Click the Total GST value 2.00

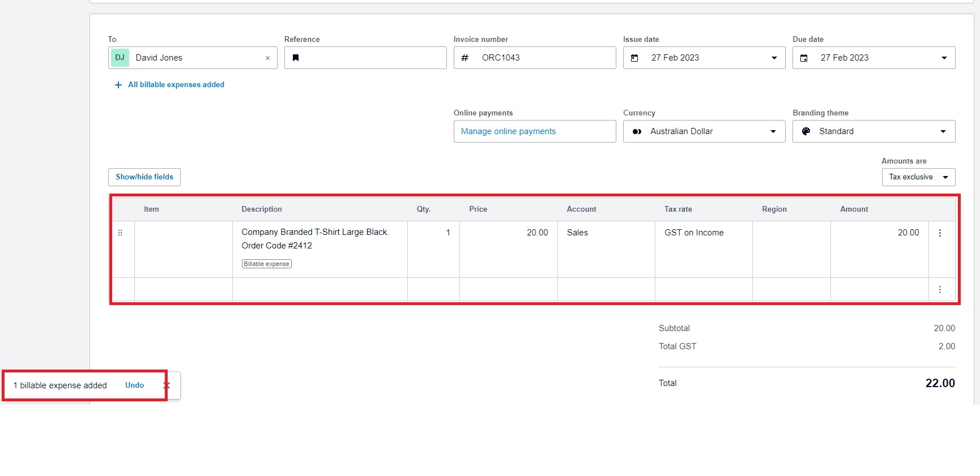(x=947, y=346)
